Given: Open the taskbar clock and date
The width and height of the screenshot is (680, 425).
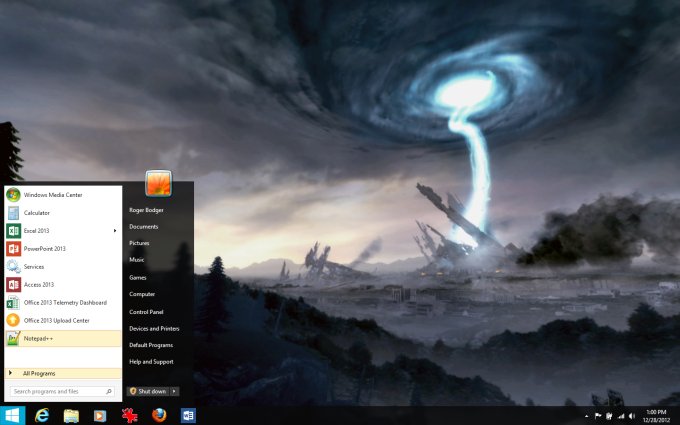Looking at the screenshot, I should tap(656, 416).
